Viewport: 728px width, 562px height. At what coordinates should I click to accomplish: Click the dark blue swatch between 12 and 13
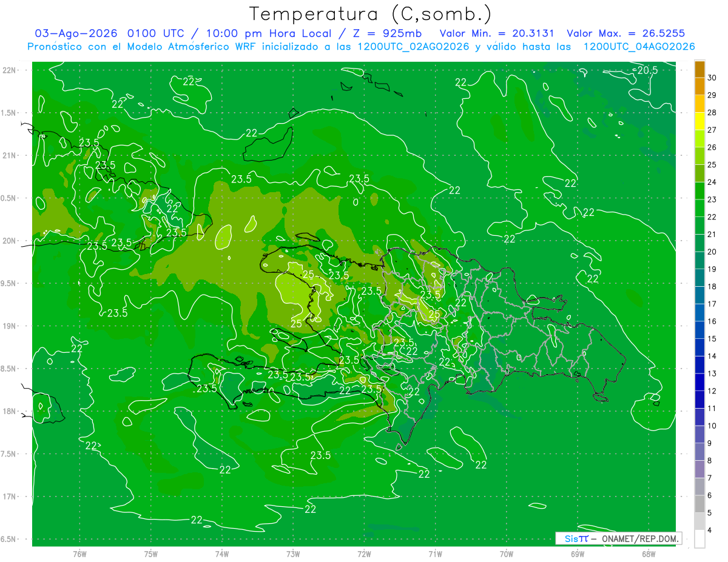[699, 382]
